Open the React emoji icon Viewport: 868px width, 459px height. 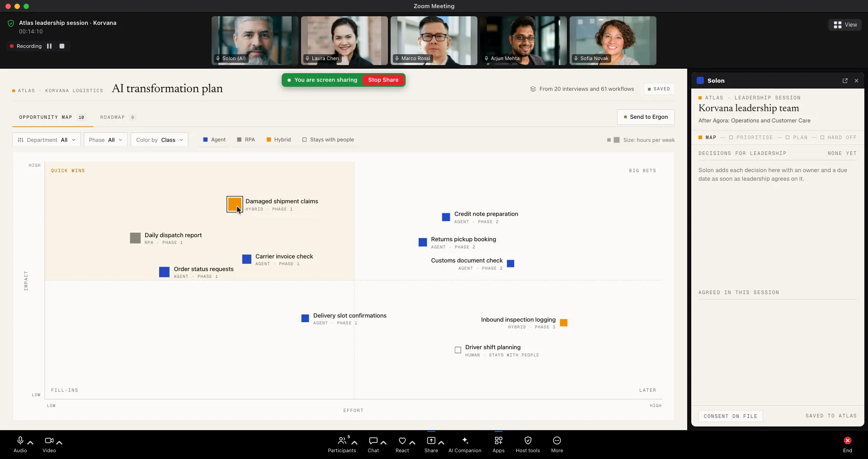tap(402, 440)
